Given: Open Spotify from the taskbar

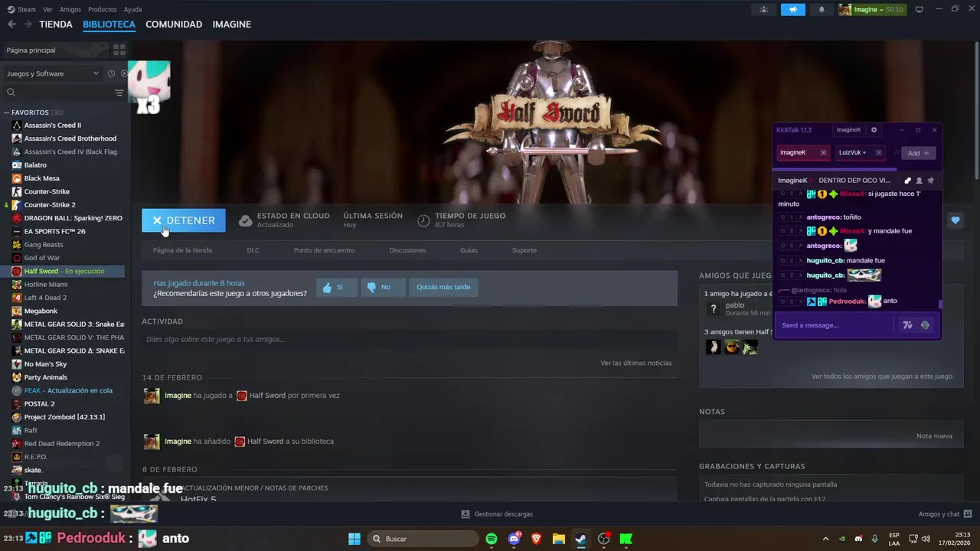Looking at the screenshot, I should click(x=492, y=539).
